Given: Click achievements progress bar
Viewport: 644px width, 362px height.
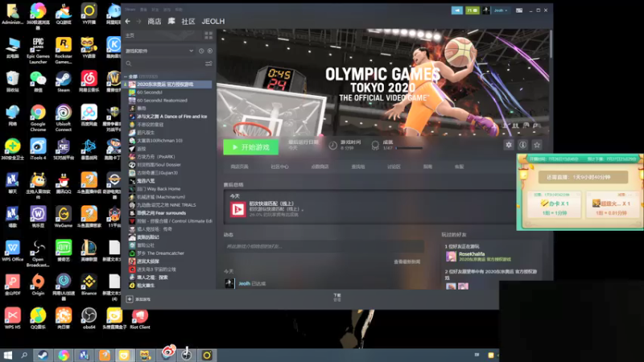Looking at the screenshot, I should point(409,148).
